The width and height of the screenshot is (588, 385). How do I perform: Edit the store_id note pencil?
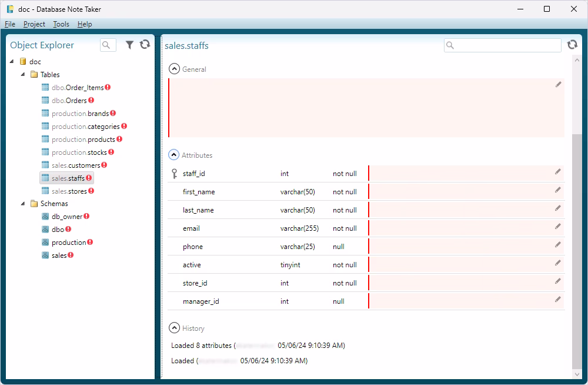558,281
